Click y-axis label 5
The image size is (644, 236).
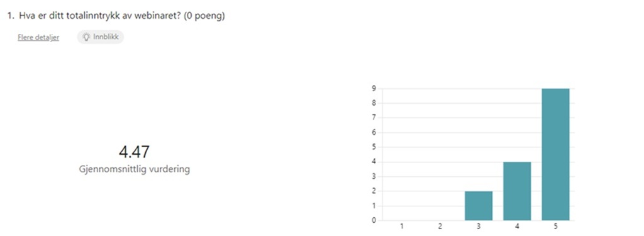pos(374,147)
